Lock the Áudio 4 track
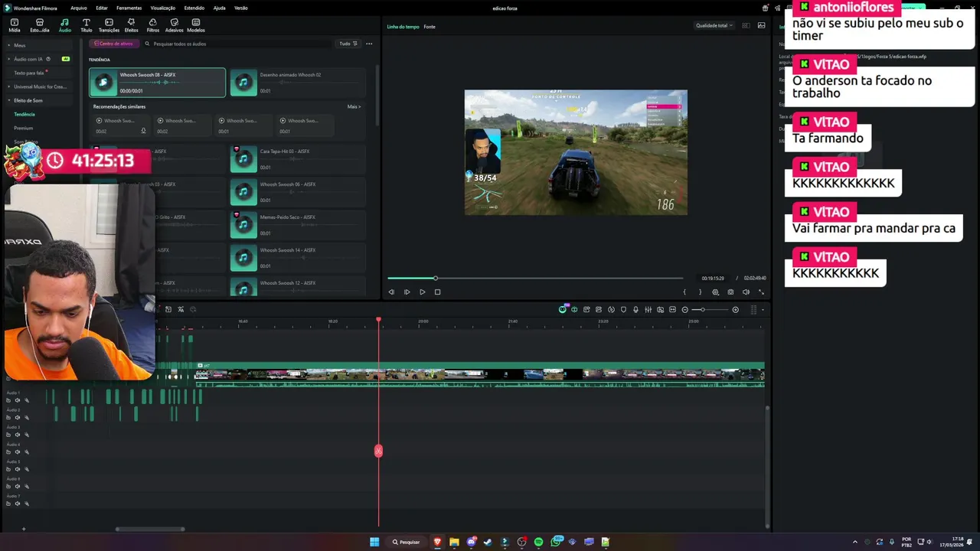980x551 pixels. pyautogui.click(x=8, y=452)
